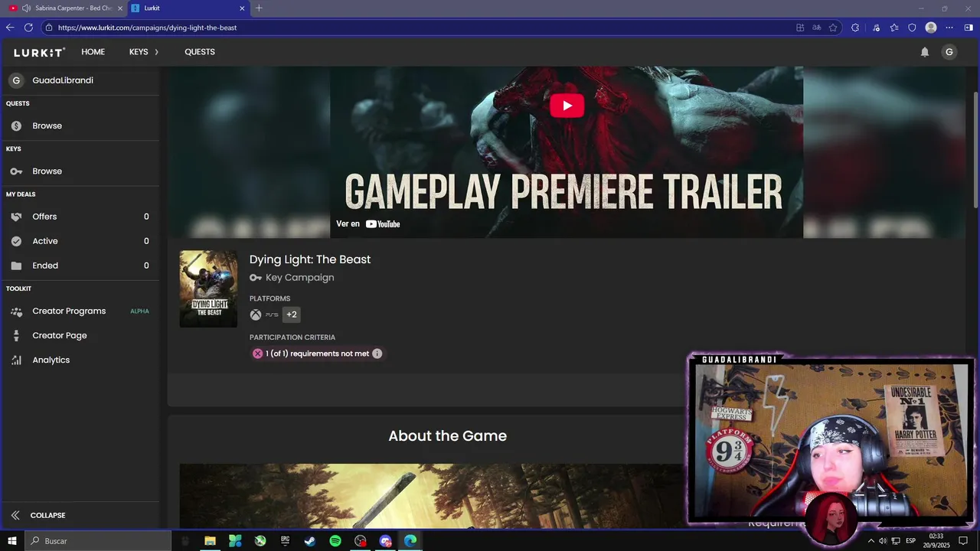Screen dimensions: 980x551
Task: Close the Sabrina Carpenter tab
Action: coord(119,8)
